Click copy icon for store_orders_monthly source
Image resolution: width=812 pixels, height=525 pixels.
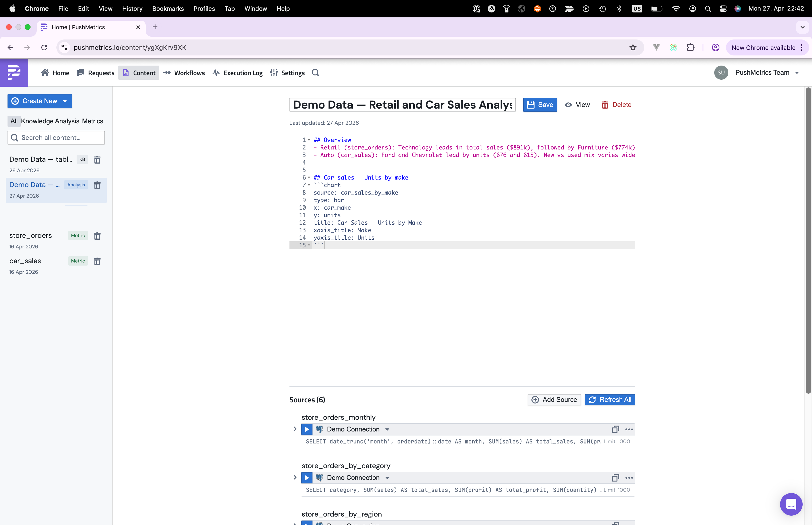615,429
